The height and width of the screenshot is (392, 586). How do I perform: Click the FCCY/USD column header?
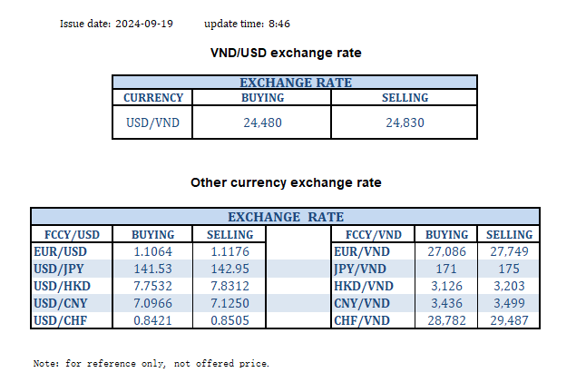(71, 234)
